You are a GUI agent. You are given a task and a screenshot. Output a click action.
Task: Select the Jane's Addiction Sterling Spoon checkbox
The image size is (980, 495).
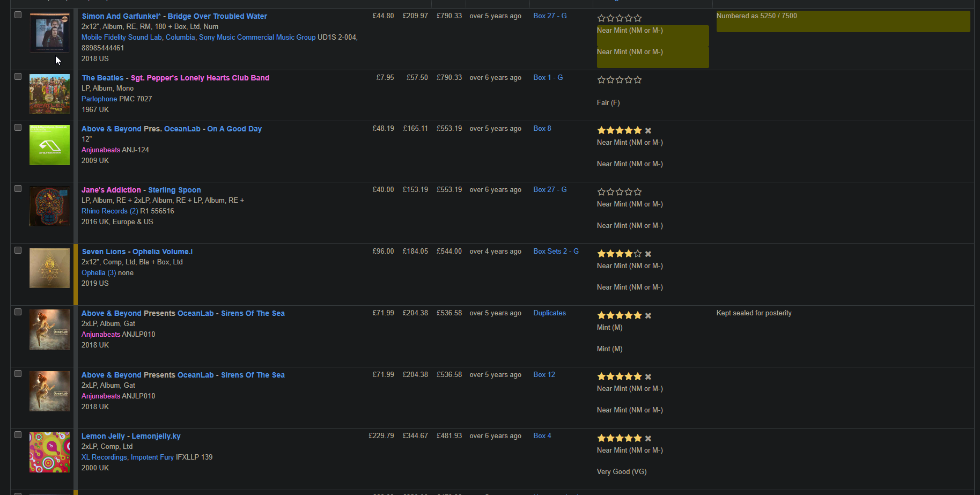(x=18, y=189)
